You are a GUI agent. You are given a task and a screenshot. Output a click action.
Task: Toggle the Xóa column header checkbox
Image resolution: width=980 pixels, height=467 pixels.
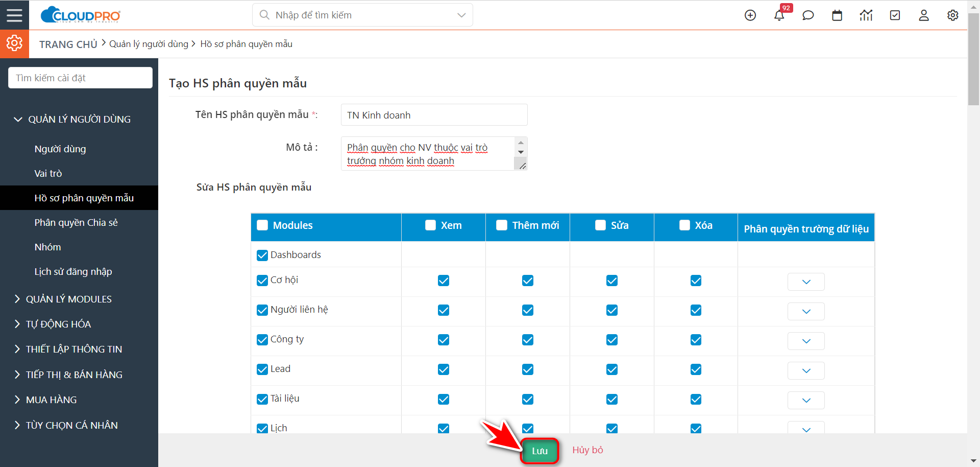(685, 225)
